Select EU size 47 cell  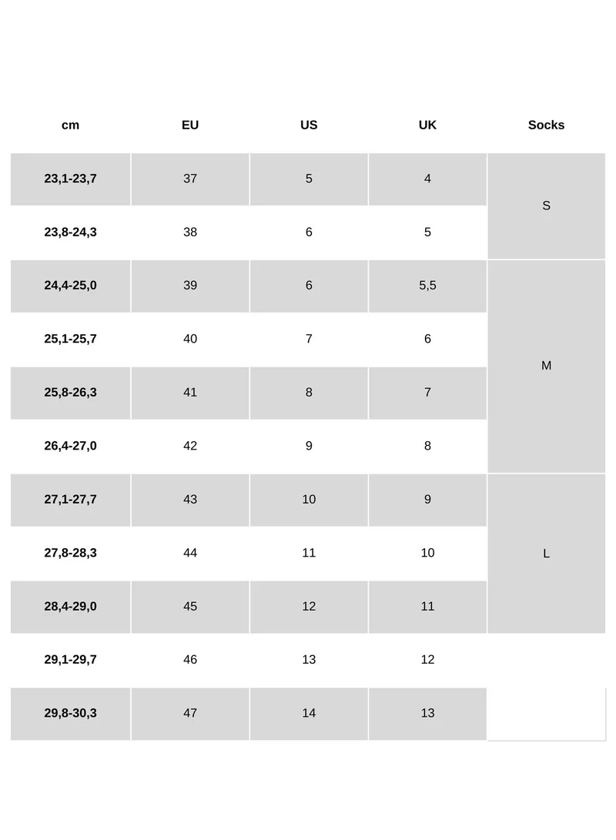pos(190,713)
